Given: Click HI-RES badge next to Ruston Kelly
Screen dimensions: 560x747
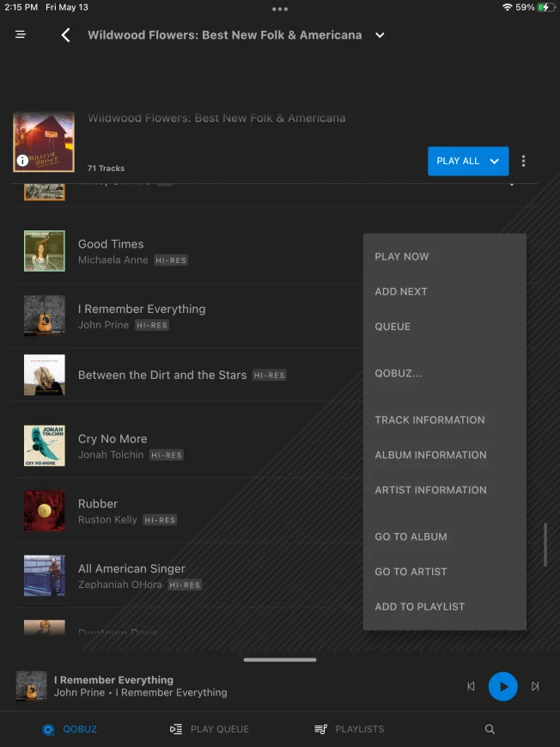Looking at the screenshot, I should 160,520.
